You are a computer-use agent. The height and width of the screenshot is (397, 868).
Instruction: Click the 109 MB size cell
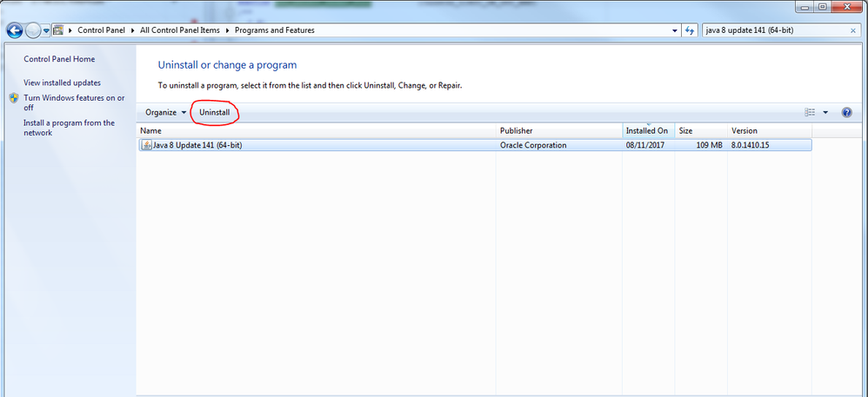709,145
